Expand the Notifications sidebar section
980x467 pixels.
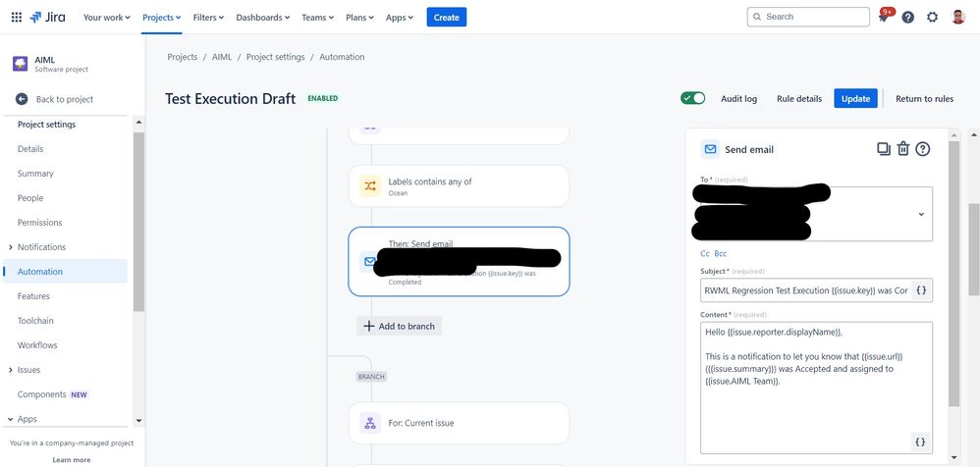11,247
